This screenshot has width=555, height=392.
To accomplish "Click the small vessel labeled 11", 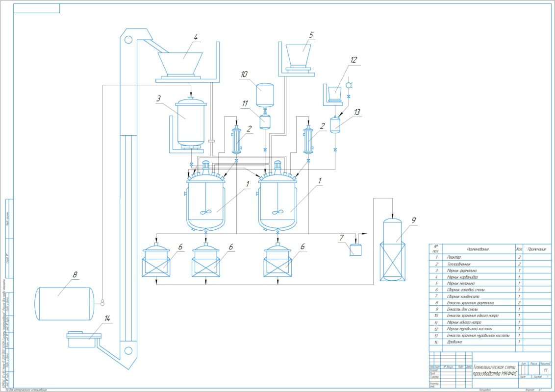I will pos(265,122).
